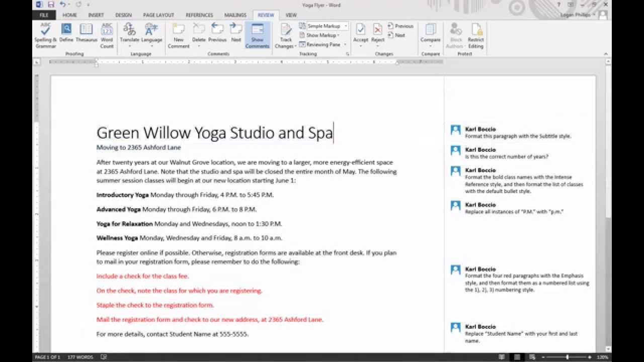
Task: Go to Previous comment in Comments group
Action: (x=217, y=33)
